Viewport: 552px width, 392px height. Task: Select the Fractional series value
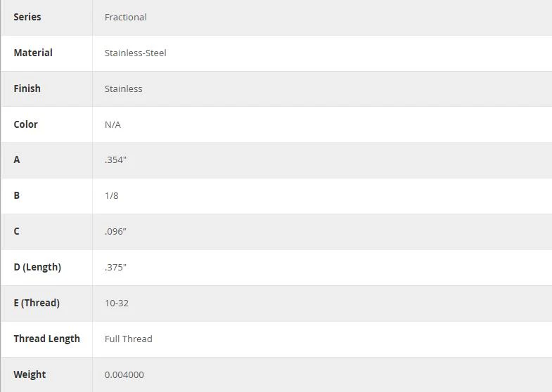125,18
